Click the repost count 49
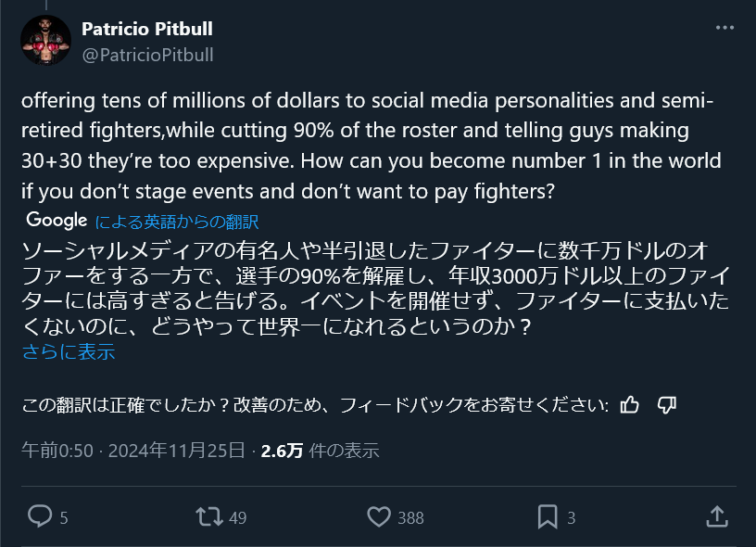This screenshot has width=756, height=547. pos(237,518)
